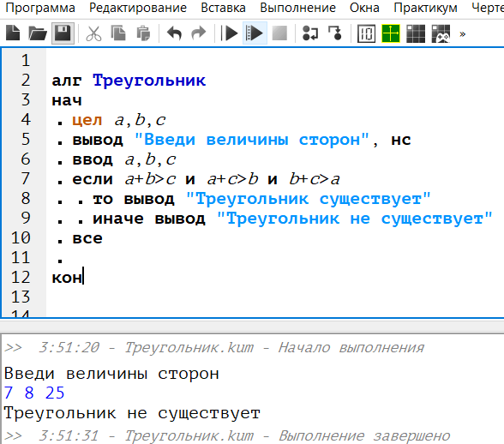
Task: Click the Step over icon in the toolbar
Action: point(310,33)
